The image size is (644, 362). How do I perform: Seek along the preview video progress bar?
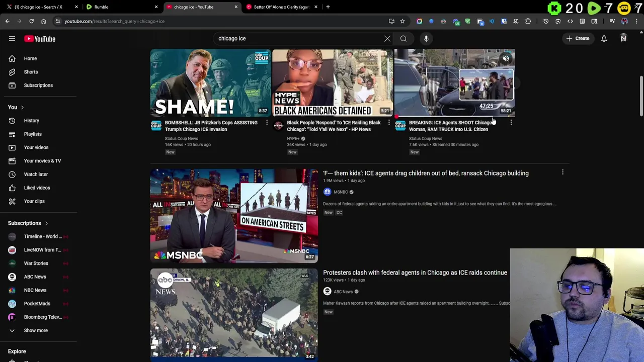(x=455, y=116)
